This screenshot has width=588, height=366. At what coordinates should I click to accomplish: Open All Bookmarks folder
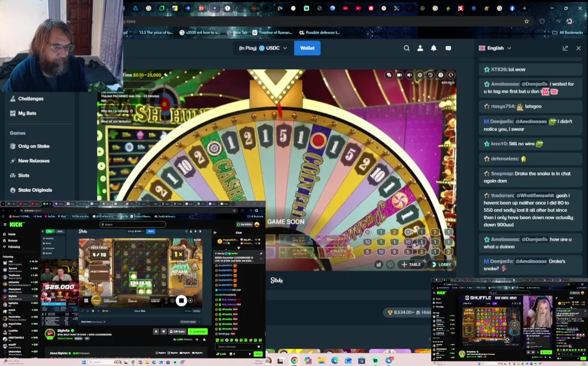[x=567, y=33]
